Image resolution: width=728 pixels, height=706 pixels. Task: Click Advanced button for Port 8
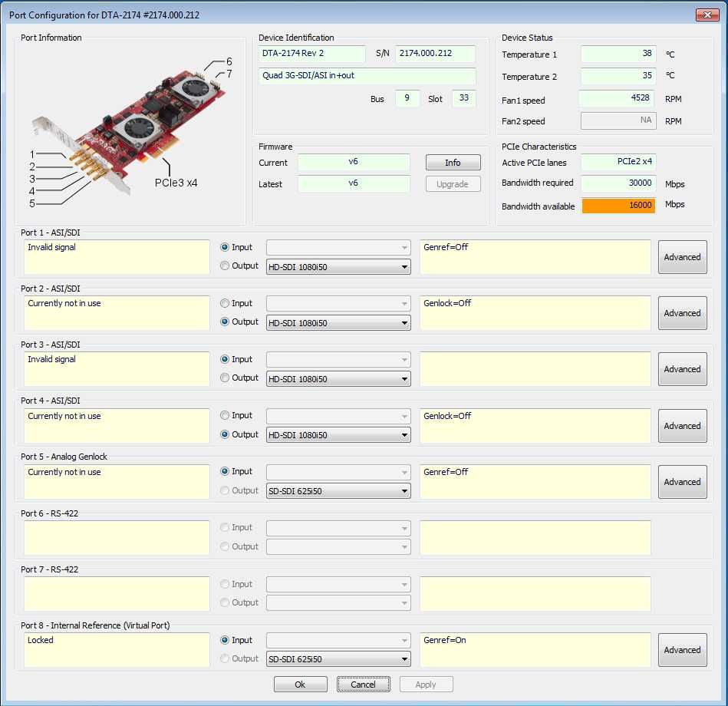(x=683, y=650)
